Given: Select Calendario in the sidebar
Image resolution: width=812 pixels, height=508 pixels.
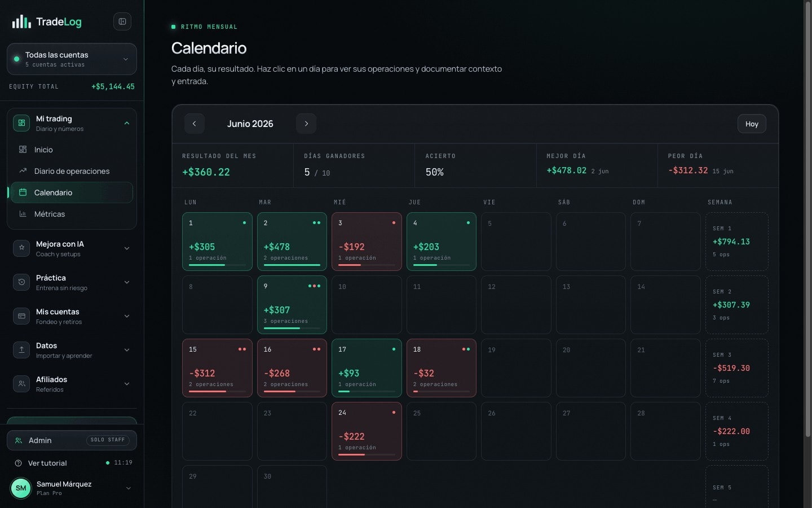Looking at the screenshot, I should 72,192.
